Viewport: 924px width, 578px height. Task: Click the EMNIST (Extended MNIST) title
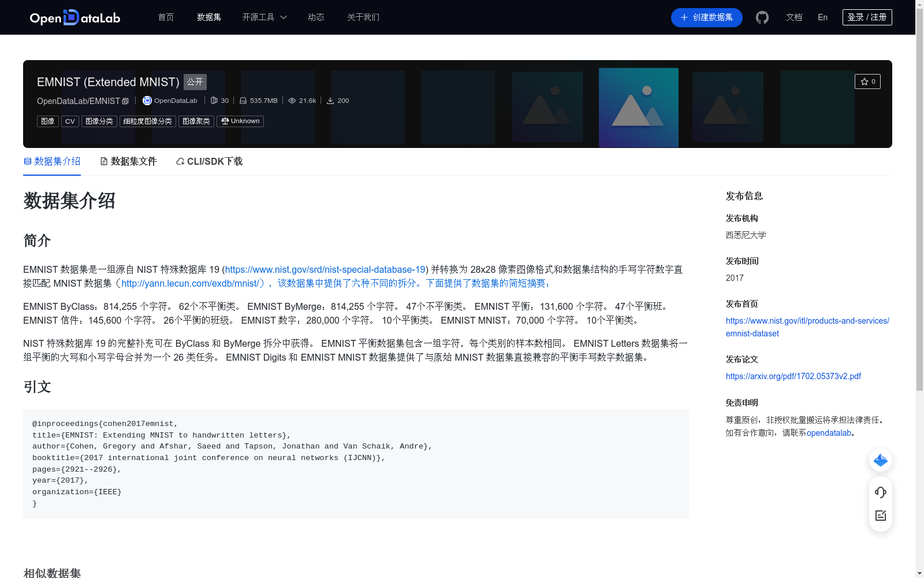pyautogui.click(x=108, y=82)
